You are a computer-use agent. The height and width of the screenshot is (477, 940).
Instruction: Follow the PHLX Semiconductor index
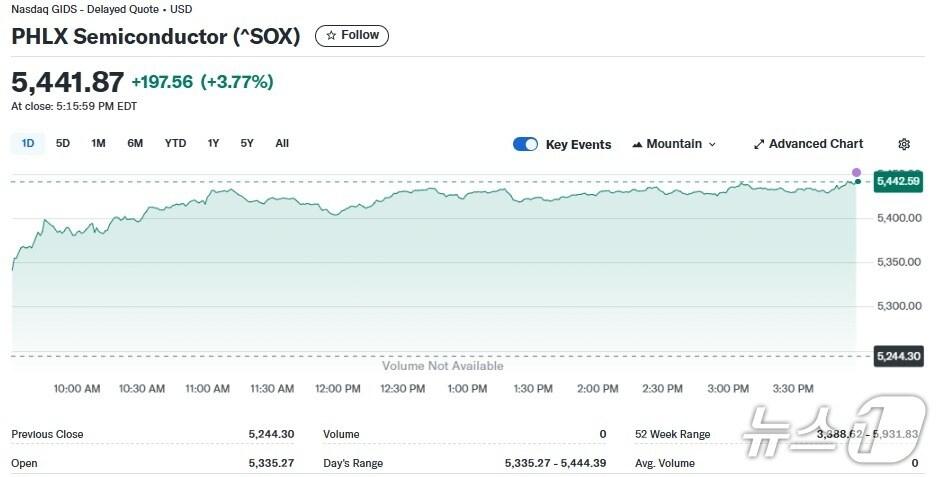click(x=352, y=35)
